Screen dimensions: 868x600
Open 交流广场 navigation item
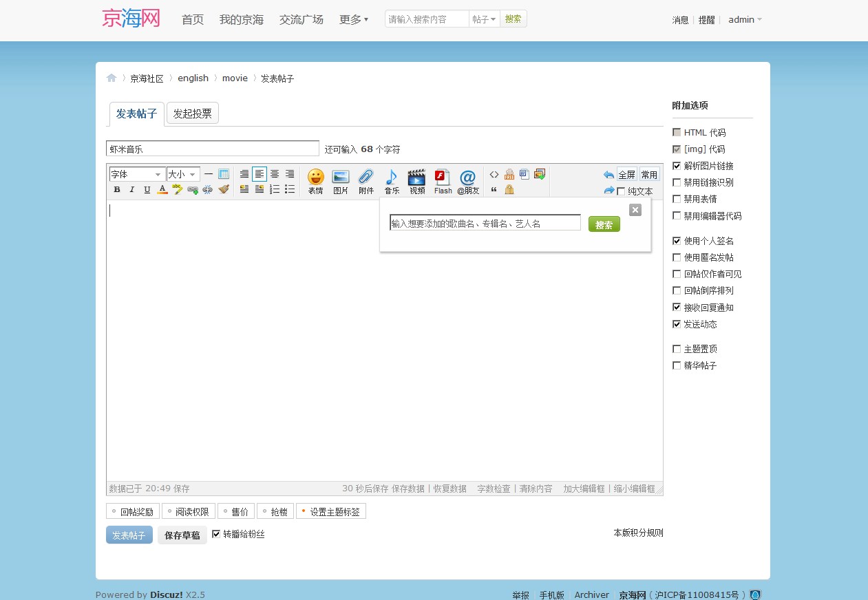[301, 19]
